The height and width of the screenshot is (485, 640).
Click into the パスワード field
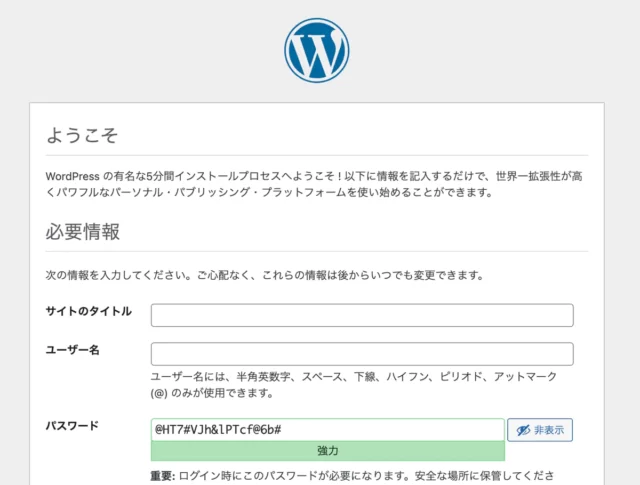[328, 429]
